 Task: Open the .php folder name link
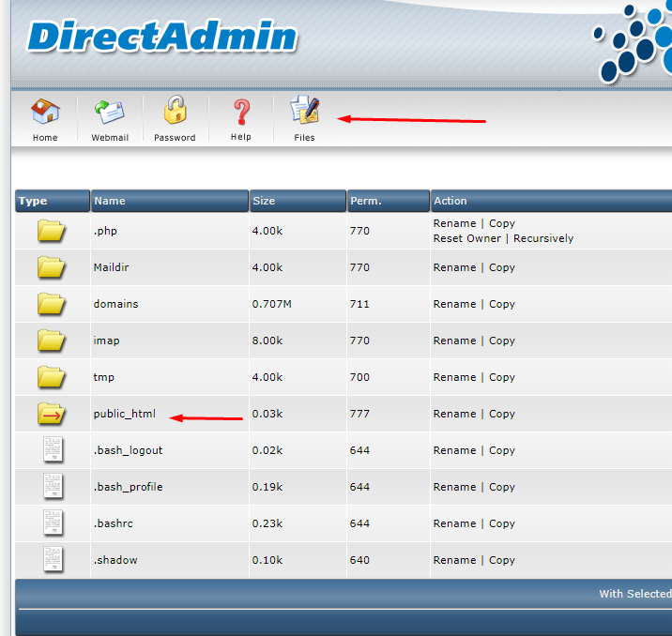[x=105, y=232]
